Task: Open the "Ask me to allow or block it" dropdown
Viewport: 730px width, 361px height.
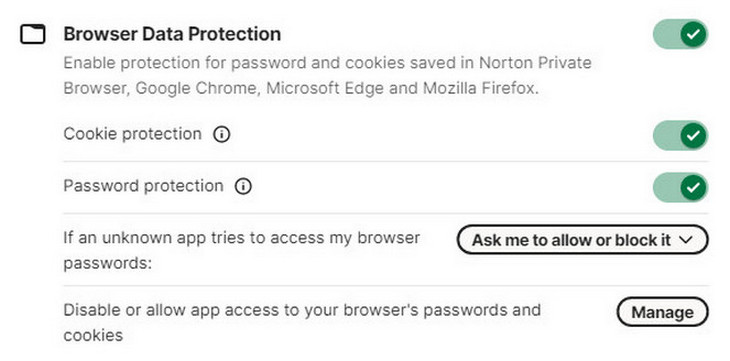Action: coord(582,240)
